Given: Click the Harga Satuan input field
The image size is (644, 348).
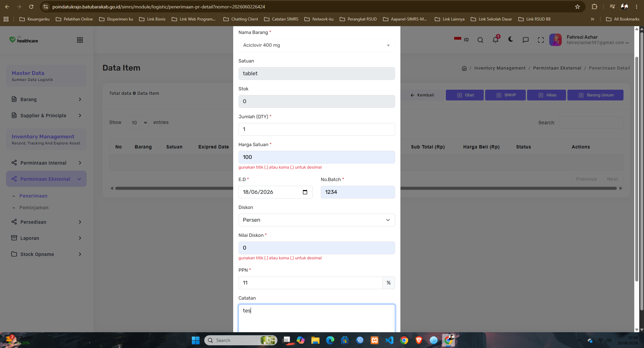Looking at the screenshot, I should (316, 157).
